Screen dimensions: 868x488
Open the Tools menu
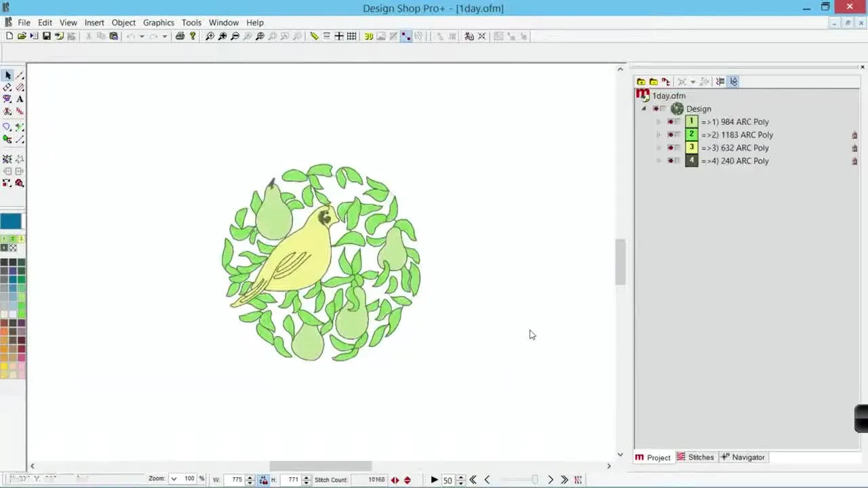point(191,22)
